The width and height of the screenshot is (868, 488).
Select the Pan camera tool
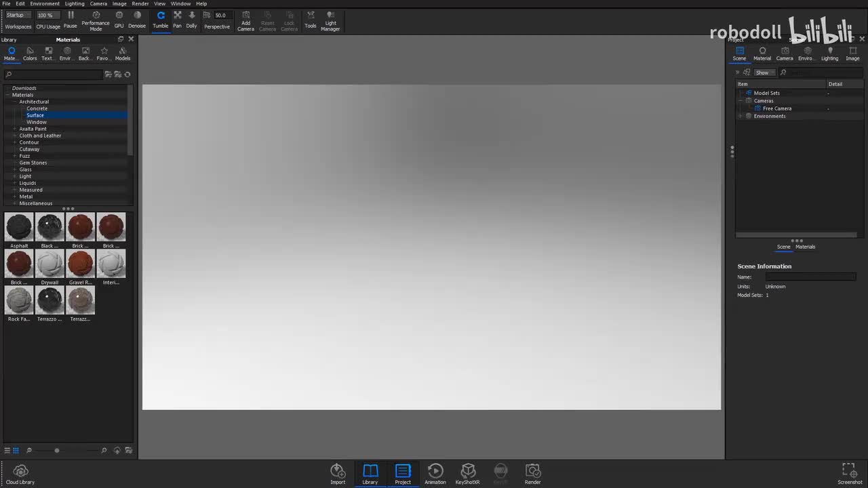[x=177, y=20]
